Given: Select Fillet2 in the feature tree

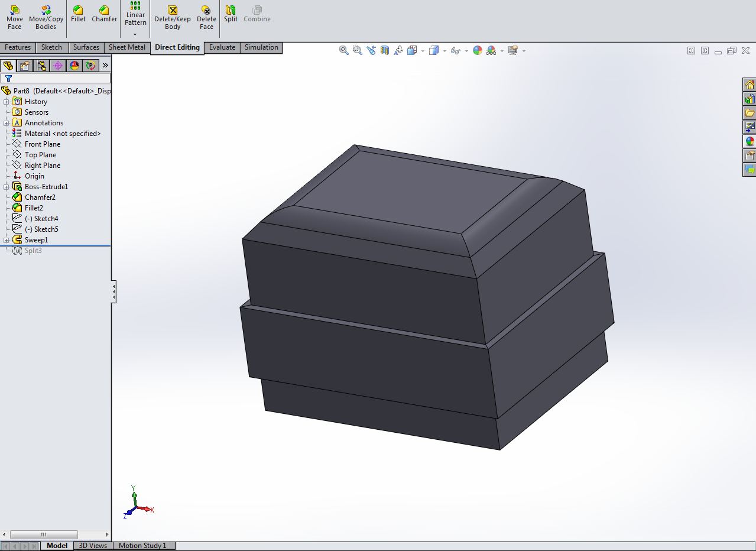Looking at the screenshot, I should tap(34, 208).
